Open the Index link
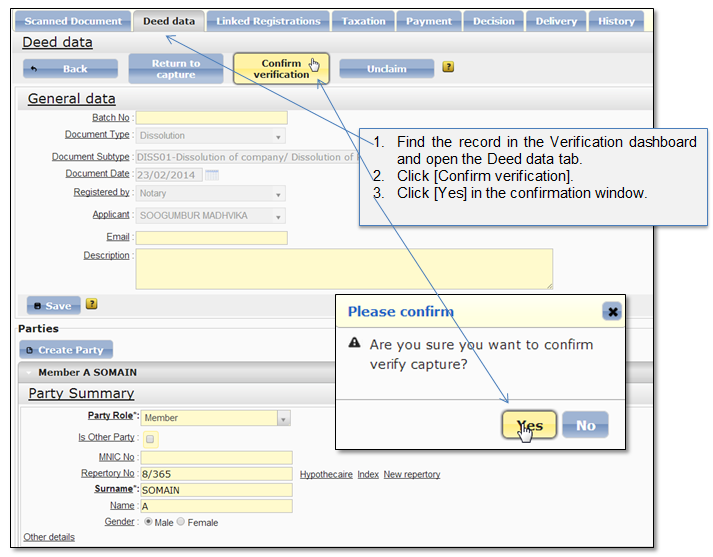The height and width of the screenshot is (557, 713). click(368, 474)
